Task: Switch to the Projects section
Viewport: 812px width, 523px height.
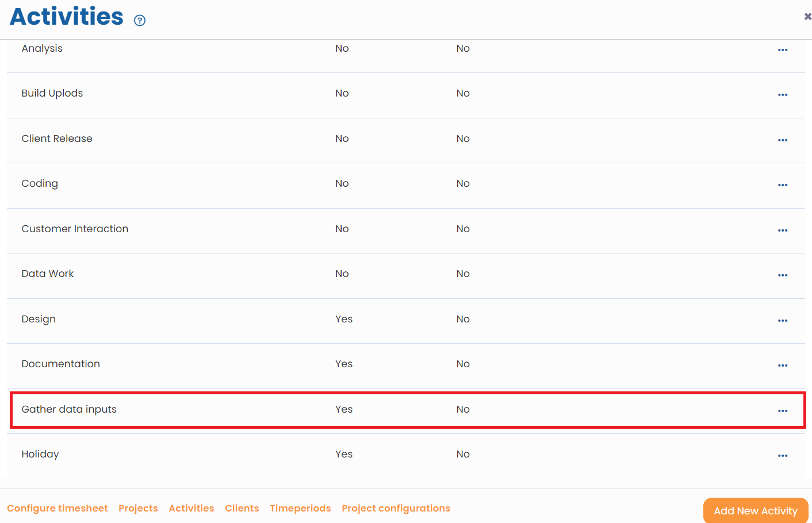Action: point(138,508)
